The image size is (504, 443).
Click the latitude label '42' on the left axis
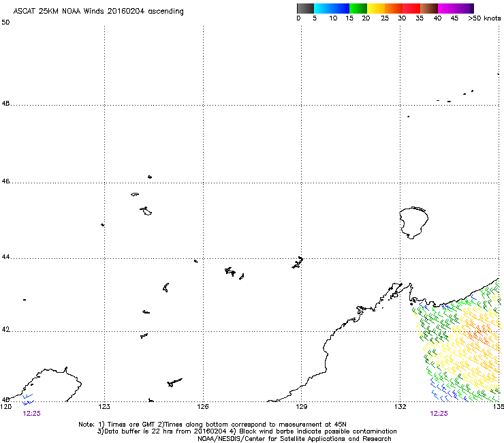(x=5, y=330)
